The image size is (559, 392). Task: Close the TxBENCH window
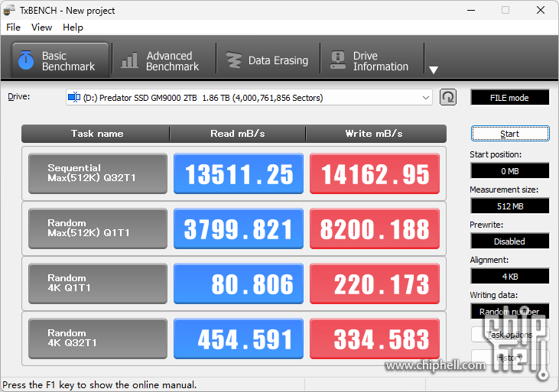tap(541, 11)
